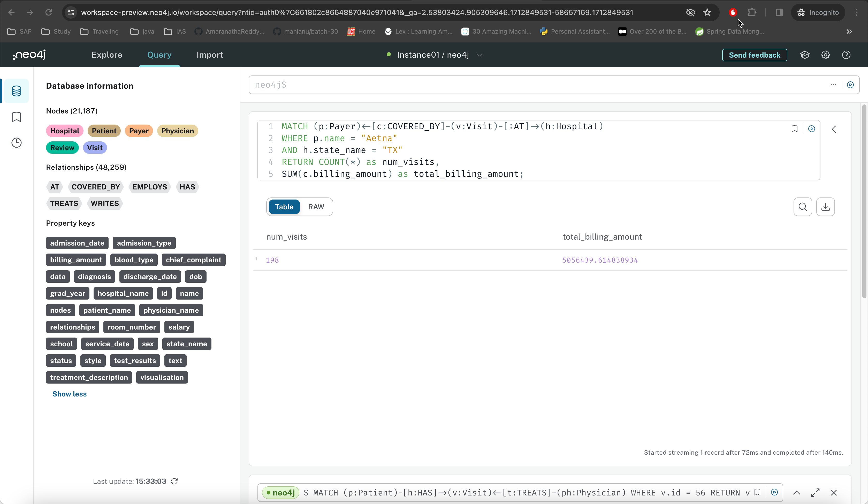
Task: Open the browser extensions puzzle icon
Action: 752,12
